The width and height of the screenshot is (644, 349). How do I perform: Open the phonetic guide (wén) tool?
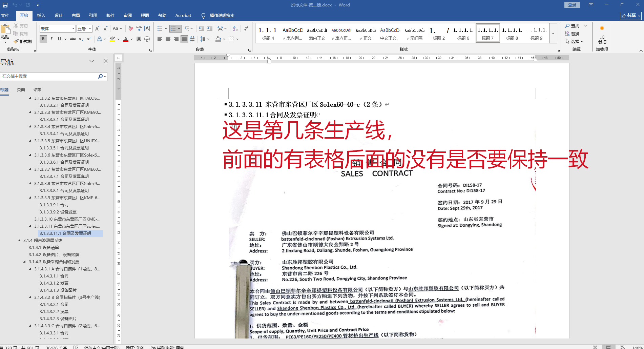tap(139, 29)
